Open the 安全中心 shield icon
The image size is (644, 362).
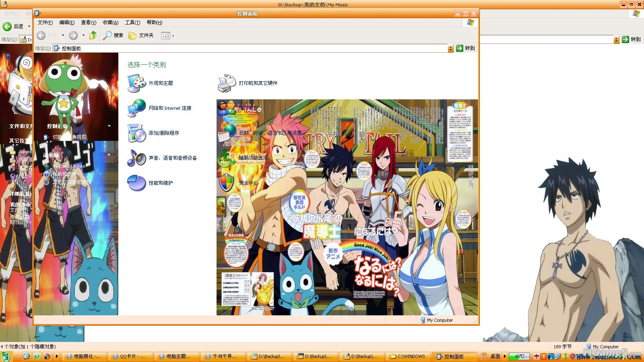(227, 183)
